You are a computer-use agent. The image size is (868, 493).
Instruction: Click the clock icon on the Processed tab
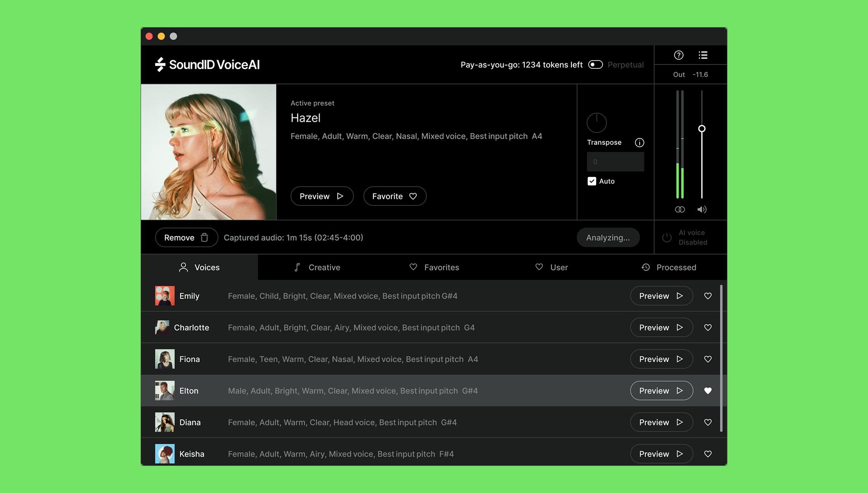645,267
